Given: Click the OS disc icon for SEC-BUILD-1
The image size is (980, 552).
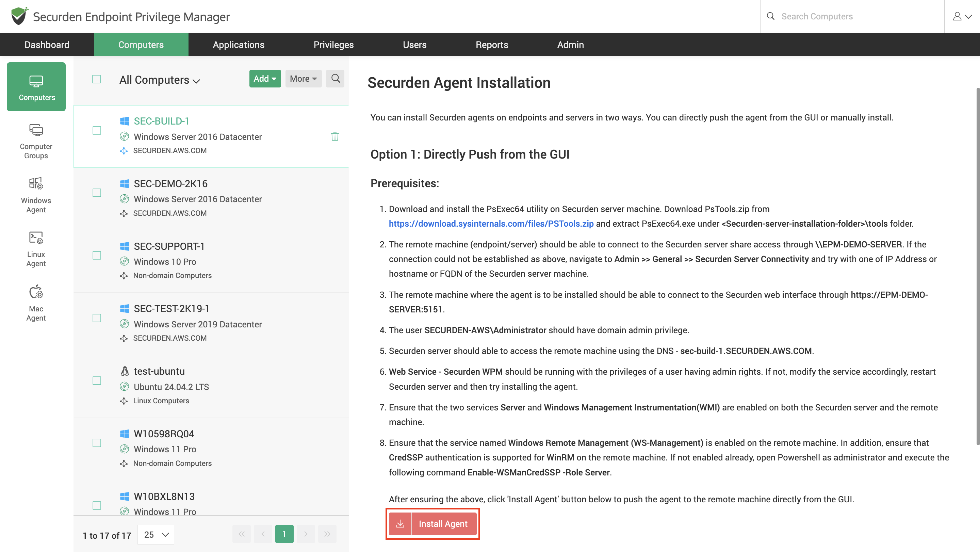Looking at the screenshot, I should pos(125,136).
